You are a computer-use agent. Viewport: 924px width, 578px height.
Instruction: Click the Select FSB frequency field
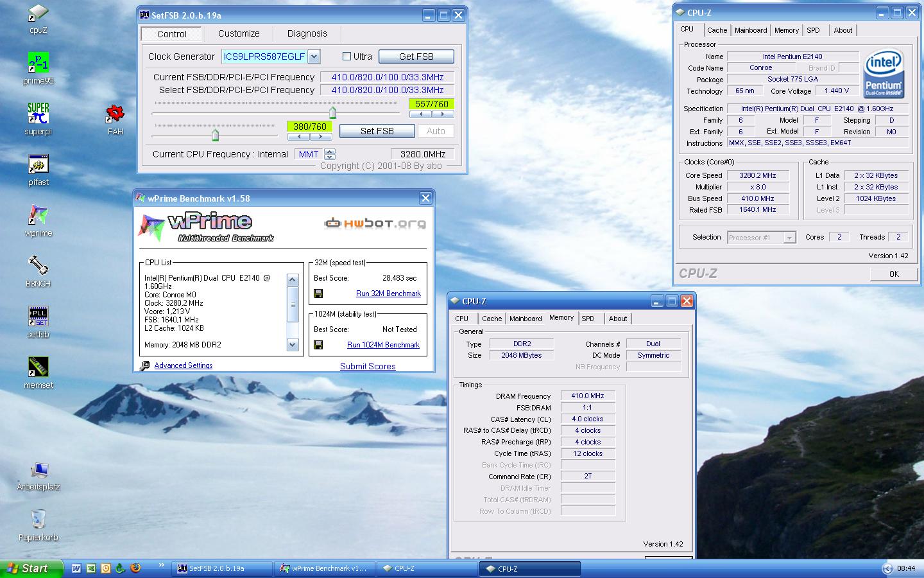point(387,90)
